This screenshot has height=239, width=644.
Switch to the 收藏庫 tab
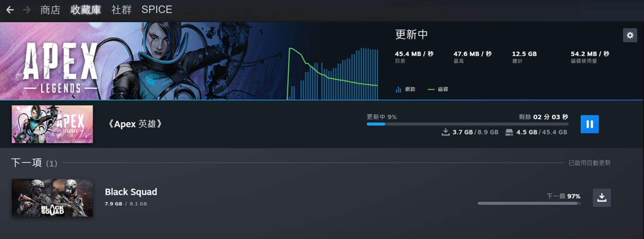(x=86, y=10)
